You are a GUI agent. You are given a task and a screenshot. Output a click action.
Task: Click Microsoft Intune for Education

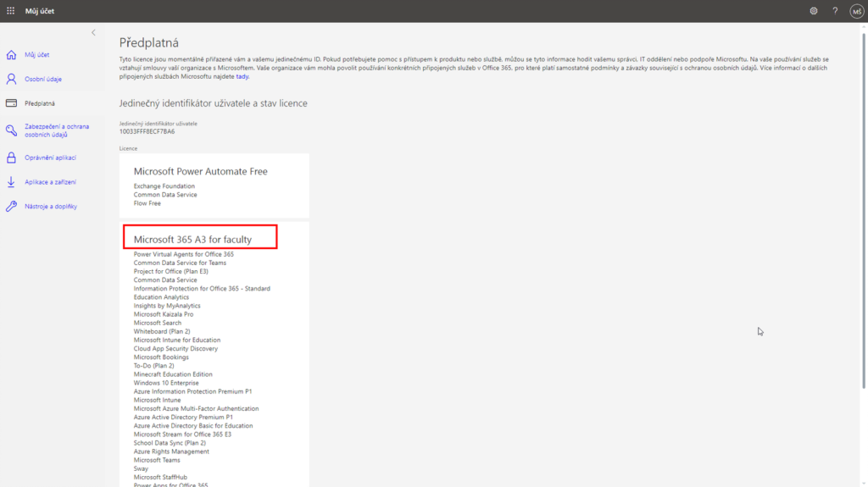click(177, 340)
